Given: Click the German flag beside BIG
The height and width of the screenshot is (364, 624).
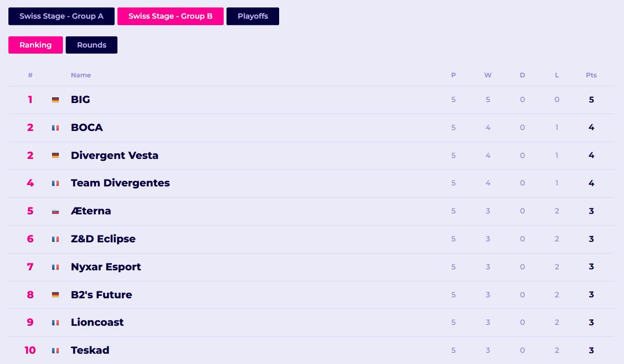Looking at the screenshot, I should click(55, 100).
